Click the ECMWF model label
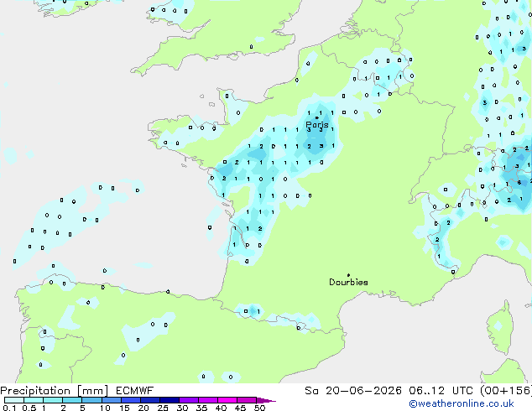532x411 pixels. coord(135,391)
